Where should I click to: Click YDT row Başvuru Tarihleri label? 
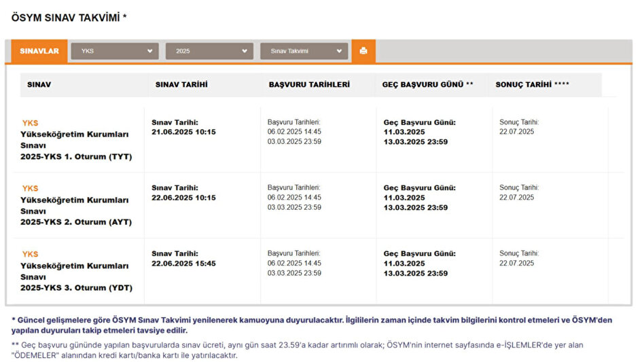(x=293, y=253)
